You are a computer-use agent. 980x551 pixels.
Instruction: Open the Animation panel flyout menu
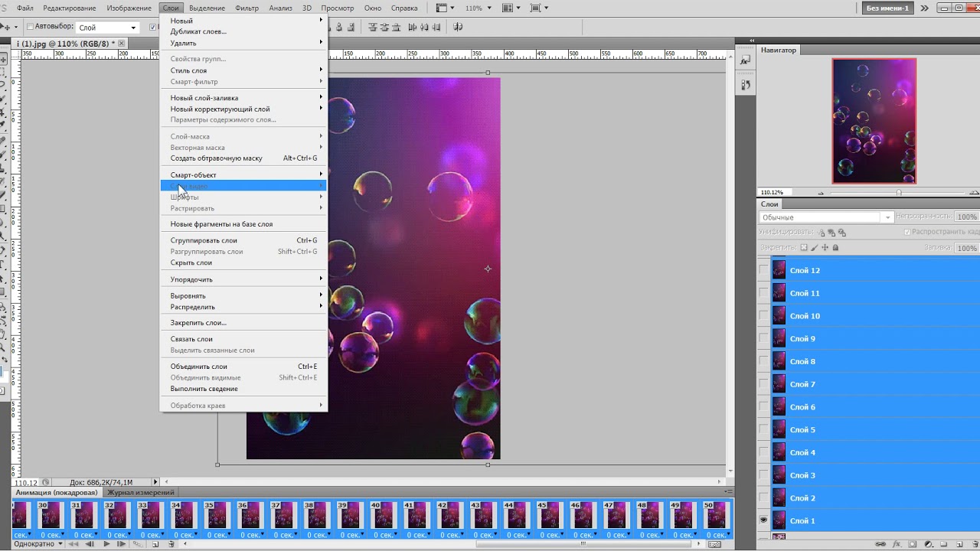coord(728,491)
